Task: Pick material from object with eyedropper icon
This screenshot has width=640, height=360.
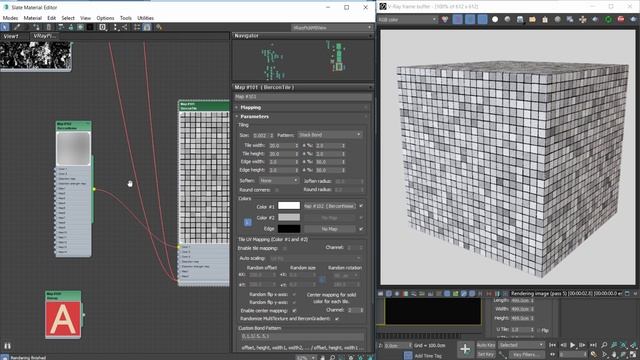Action: [x=17, y=27]
